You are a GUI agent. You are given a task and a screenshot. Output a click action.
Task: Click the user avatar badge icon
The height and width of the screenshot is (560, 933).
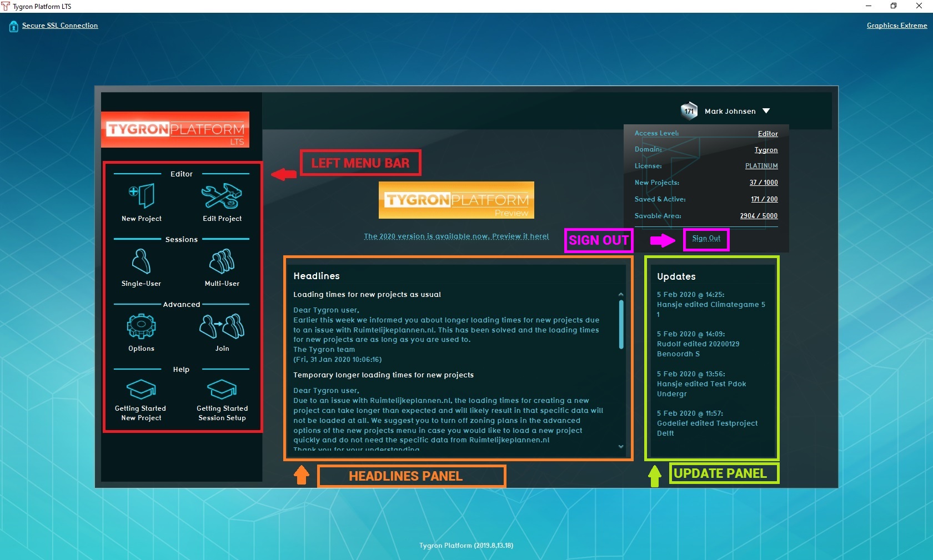tap(689, 111)
